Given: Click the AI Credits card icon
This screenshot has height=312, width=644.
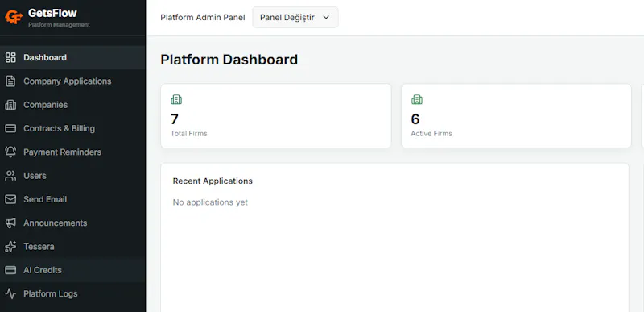Looking at the screenshot, I should tap(10, 270).
